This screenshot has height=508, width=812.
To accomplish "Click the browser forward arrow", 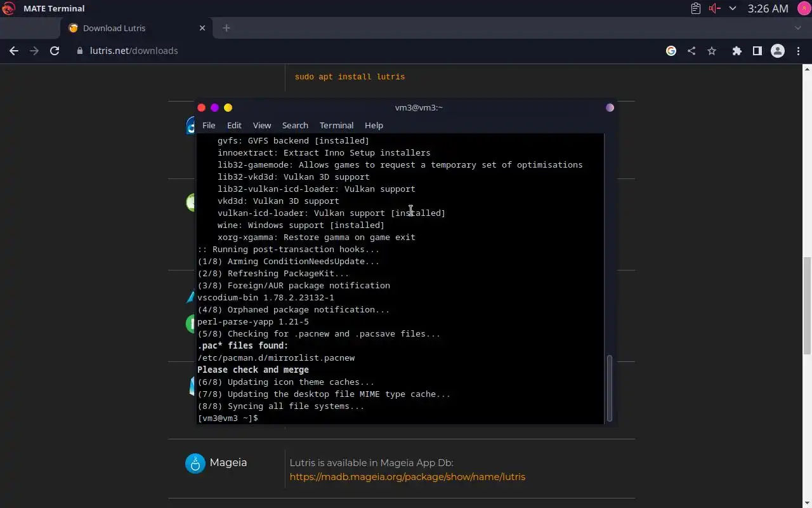I will tap(34, 51).
